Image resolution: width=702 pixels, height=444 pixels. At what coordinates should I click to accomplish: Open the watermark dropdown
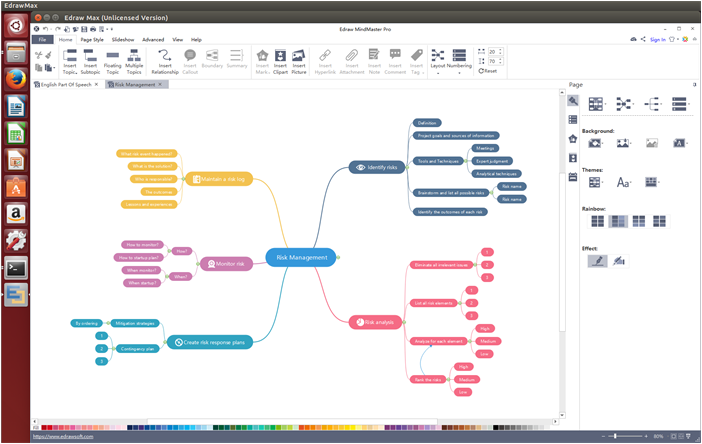click(681, 143)
